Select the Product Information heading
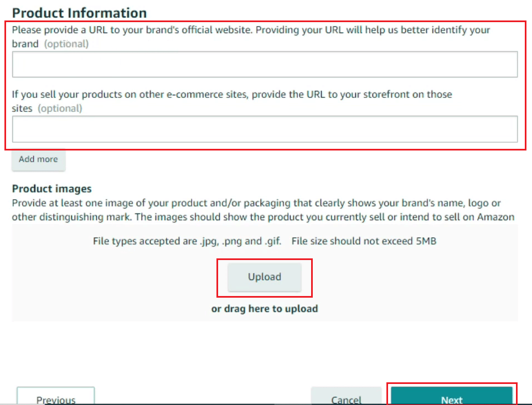 pos(79,13)
